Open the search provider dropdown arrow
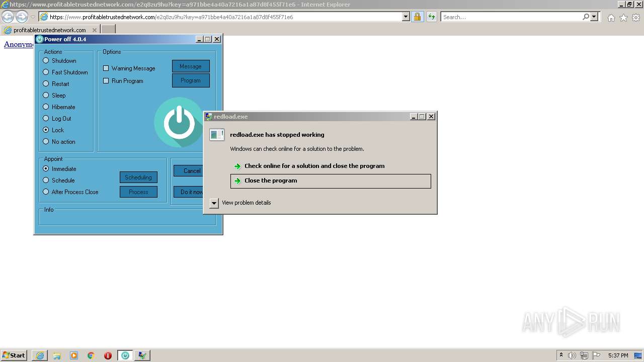The width and height of the screenshot is (644, 362). (x=594, y=17)
